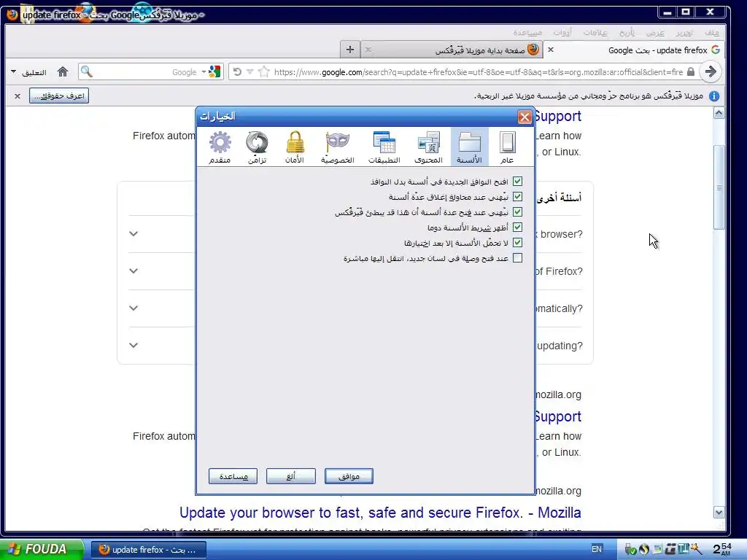Open the URL history dropdown arrow

click(249, 72)
